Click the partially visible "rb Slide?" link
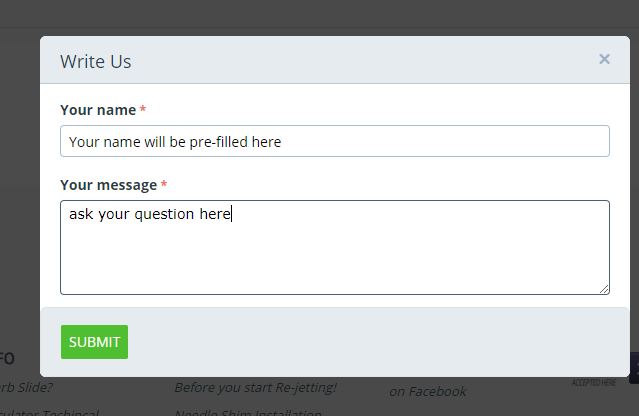639x416 pixels. pyautogui.click(x=26, y=387)
